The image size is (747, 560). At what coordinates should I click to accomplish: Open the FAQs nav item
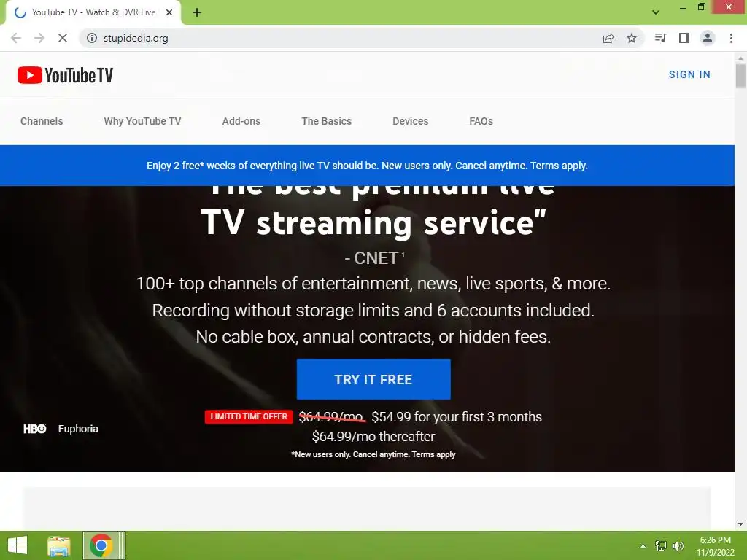(x=481, y=122)
